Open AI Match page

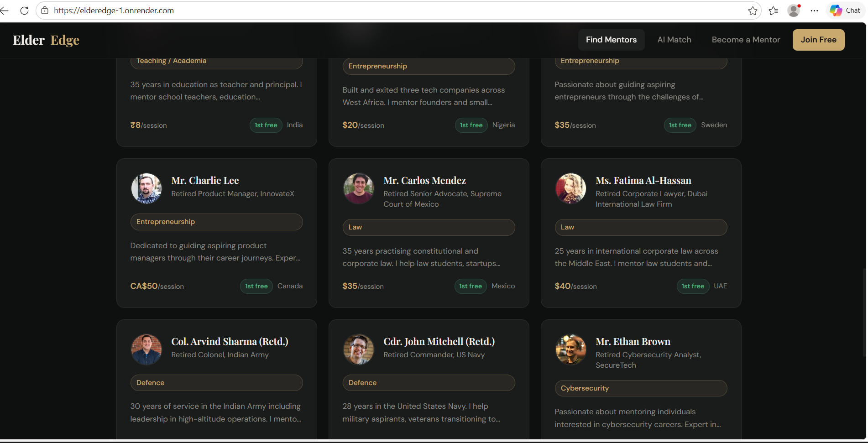coord(674,40)
